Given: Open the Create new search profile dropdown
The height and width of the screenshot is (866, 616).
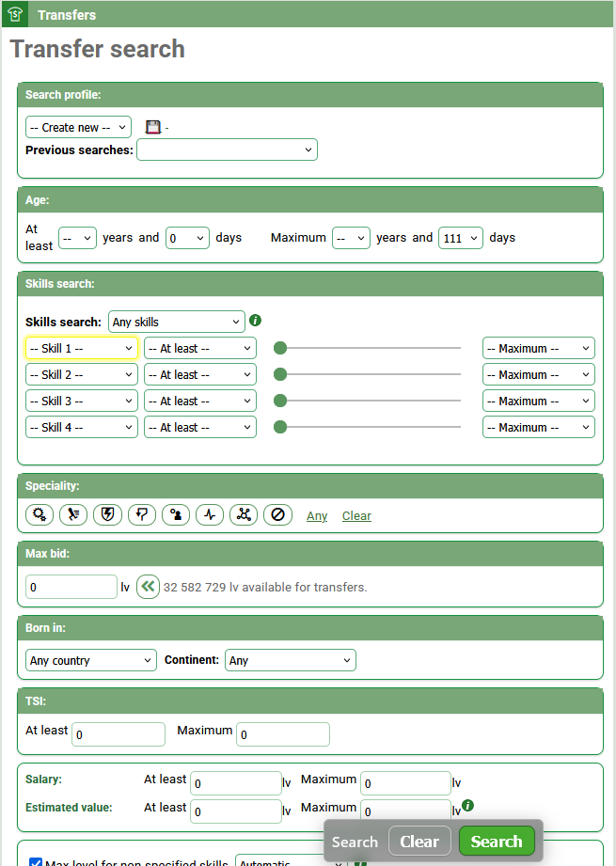Looking at the screenshot, I should [x=78, y=127].
